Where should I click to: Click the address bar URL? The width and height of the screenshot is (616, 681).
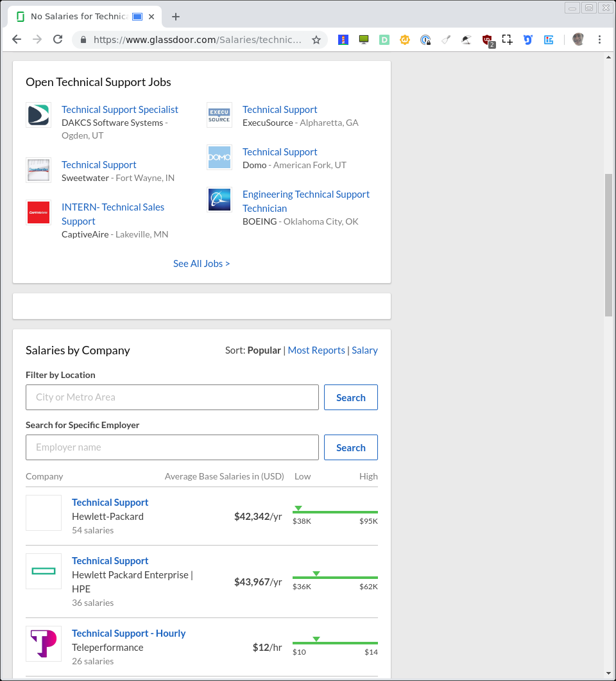(x=197, y=40)
